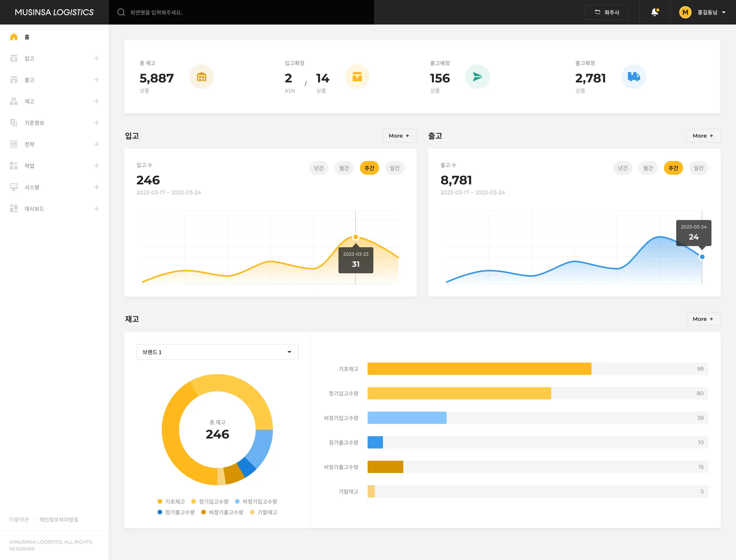Click the yellow box icon near ASN count
Viewport: 736px width, 560px height.
(x=357, y=77)
